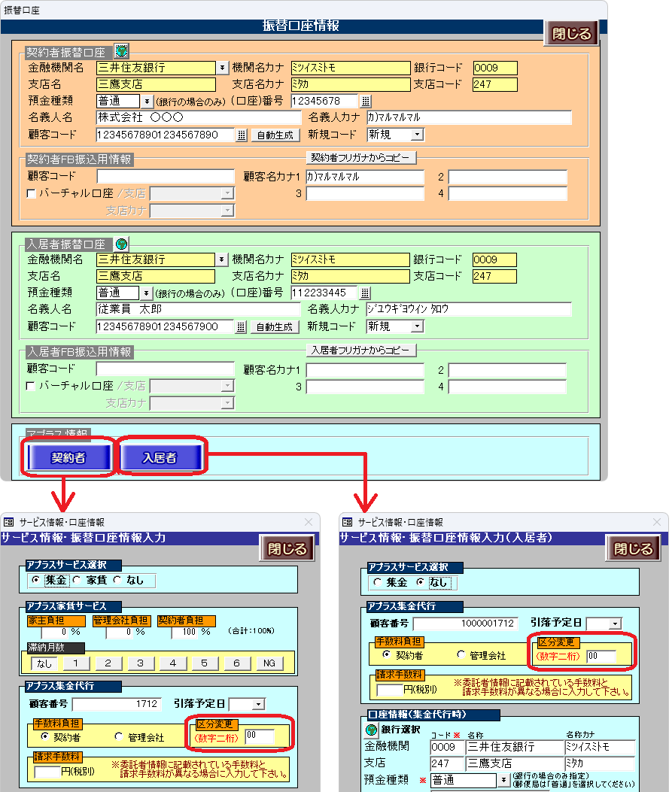Open the 契約者 アプラス情報 button
The width and height of the screenshot is (672, 792).
[68, 457]
